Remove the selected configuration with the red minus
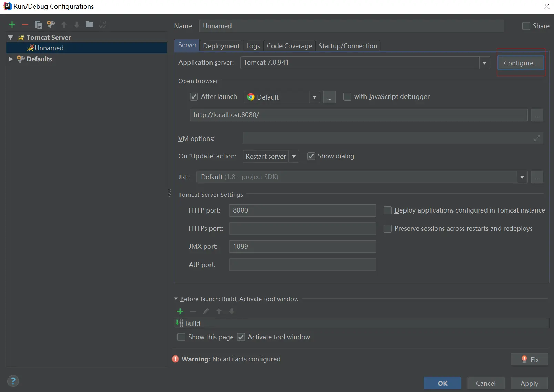 pyautogui.click(x=25, y=24)
